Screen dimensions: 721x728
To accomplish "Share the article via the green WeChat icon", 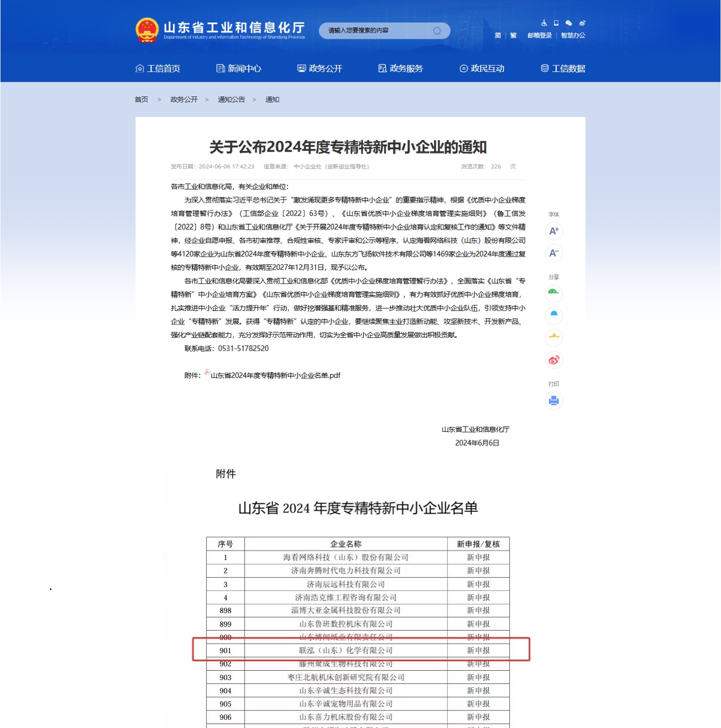I will coord(553,294).
